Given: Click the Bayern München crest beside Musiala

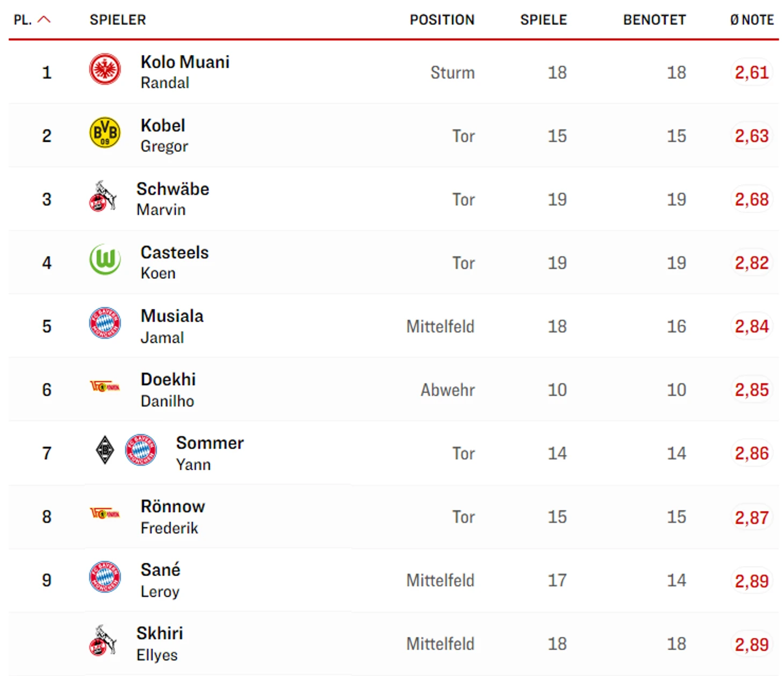Looking at the screenshot, I should tap(105, 323).
